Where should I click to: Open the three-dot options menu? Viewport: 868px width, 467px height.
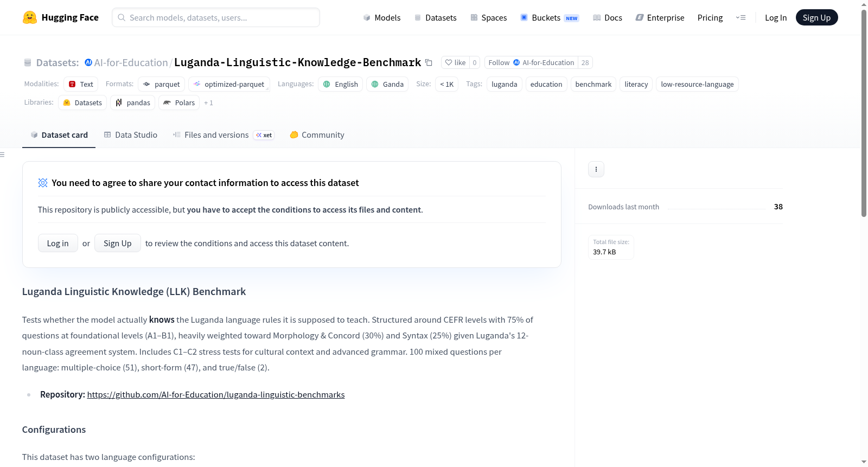596,169
